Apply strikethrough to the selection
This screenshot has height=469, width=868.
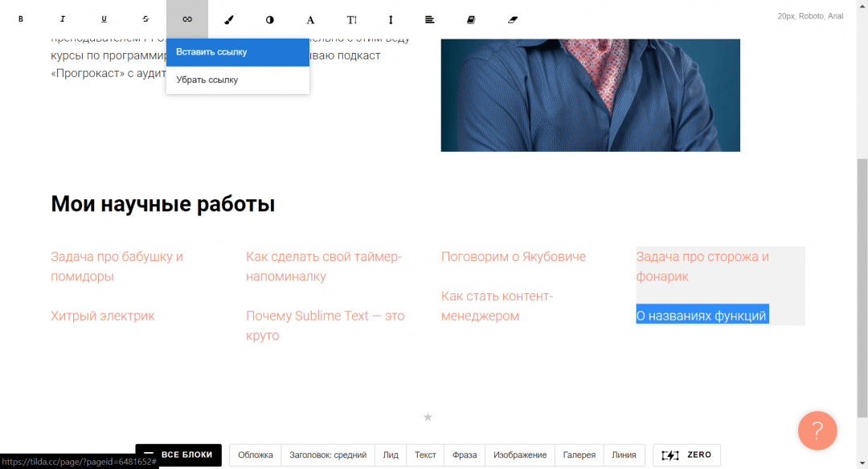pyautogui.click(x=145, y=19)
